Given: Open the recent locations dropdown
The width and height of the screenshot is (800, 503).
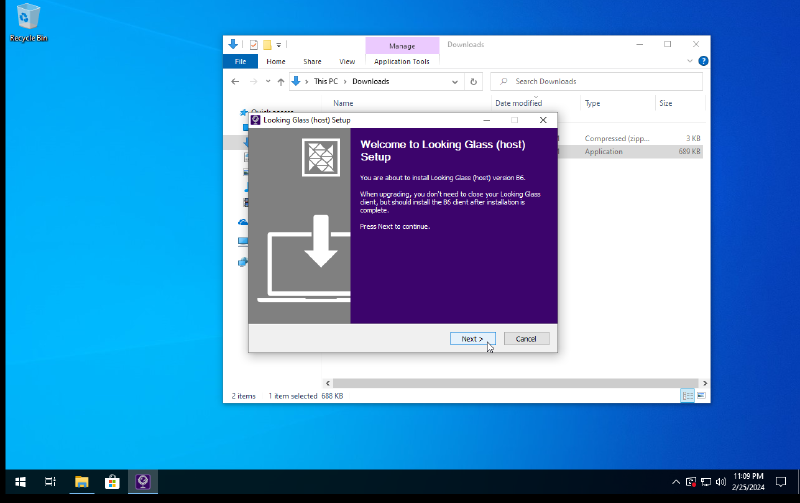Looking at the screenshot, I should [268, 82].
